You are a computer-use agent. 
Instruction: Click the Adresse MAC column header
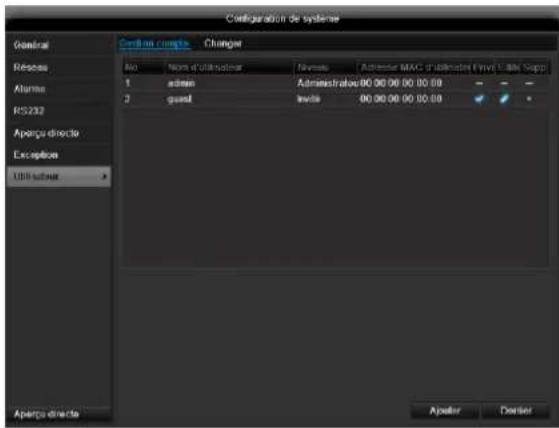coord(414,67)
